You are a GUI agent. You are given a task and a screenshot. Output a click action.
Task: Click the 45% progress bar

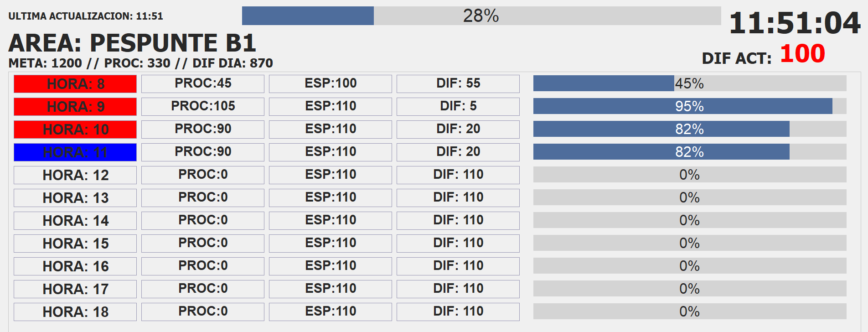pyautogui.click(x=689, y=83)
